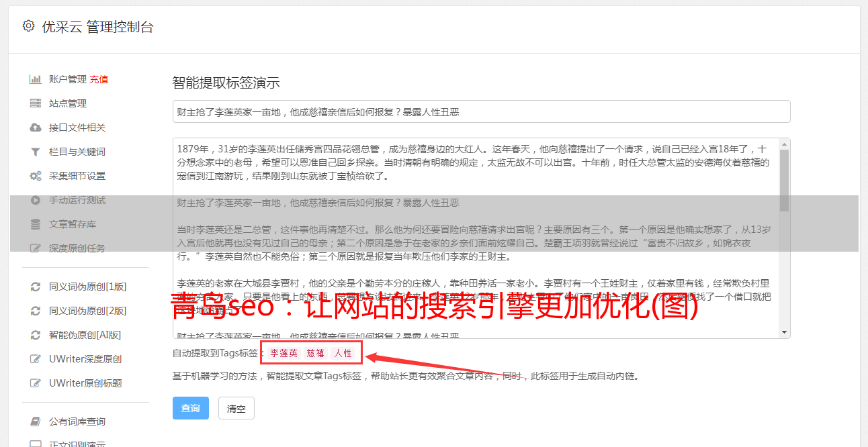Click the refresh icon beside 同义词伪原创[1版]

click(x=36, y=287)
